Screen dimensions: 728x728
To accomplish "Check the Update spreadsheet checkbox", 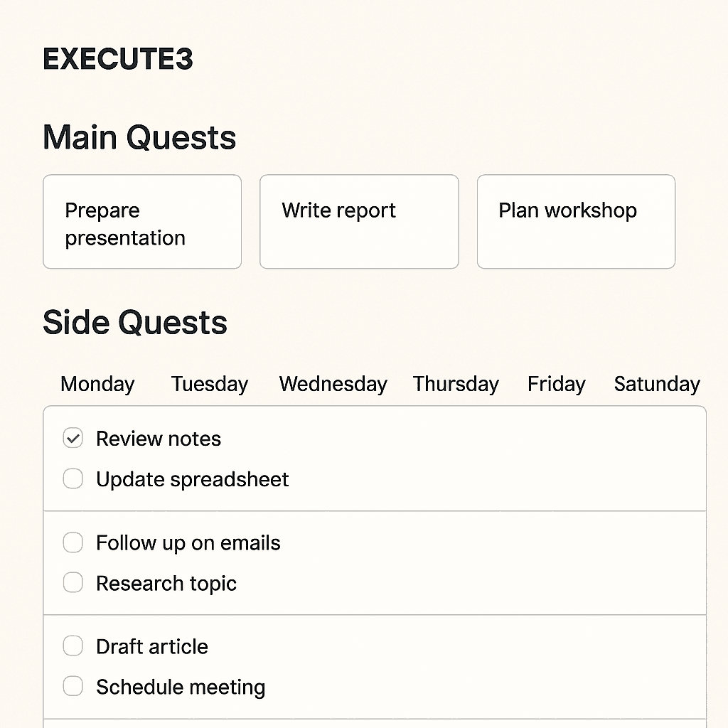I will pos(73,479).
